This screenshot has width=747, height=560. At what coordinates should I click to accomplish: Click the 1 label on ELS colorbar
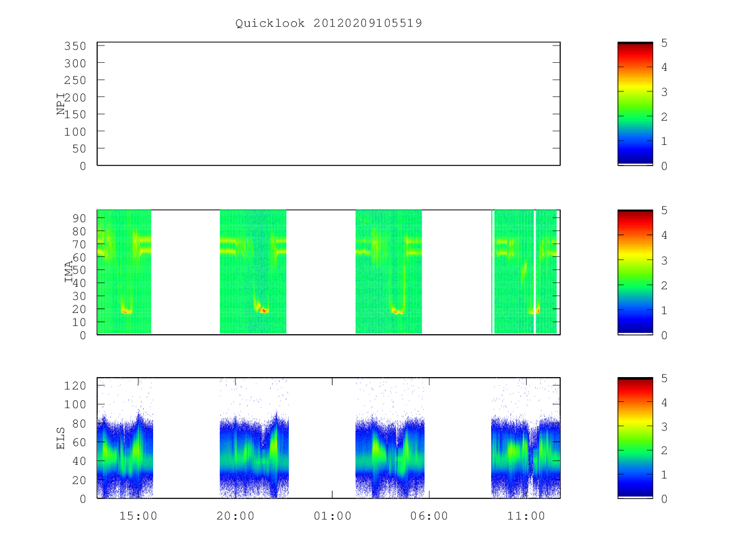pyautogui.click(x=664, y=475)
